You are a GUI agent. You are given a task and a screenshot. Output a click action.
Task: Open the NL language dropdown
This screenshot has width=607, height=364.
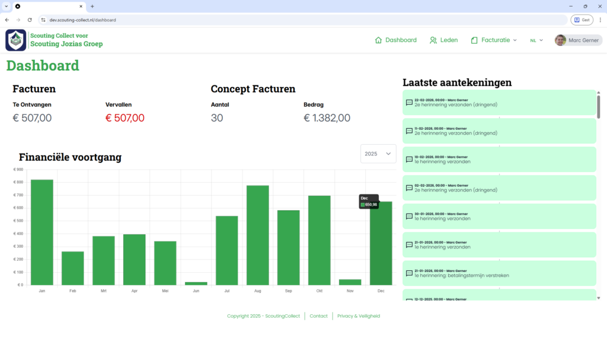tap(536, 40)
